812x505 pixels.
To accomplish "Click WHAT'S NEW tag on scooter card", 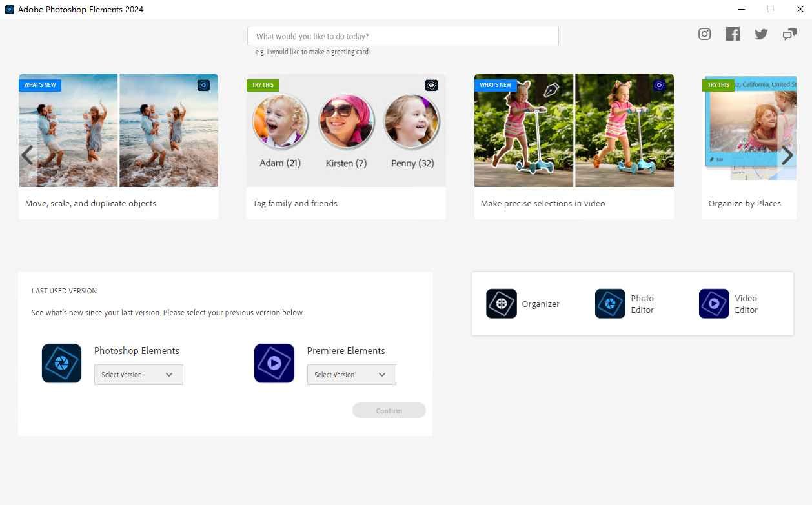I will point(496,85).
